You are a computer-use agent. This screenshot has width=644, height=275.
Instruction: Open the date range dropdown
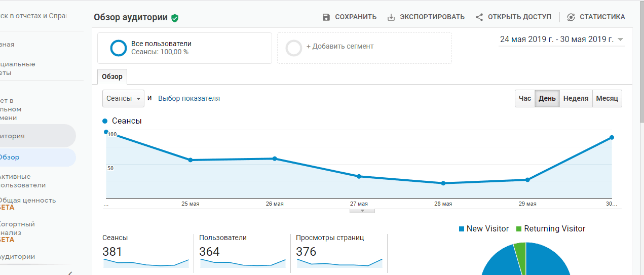coord(621,40)
